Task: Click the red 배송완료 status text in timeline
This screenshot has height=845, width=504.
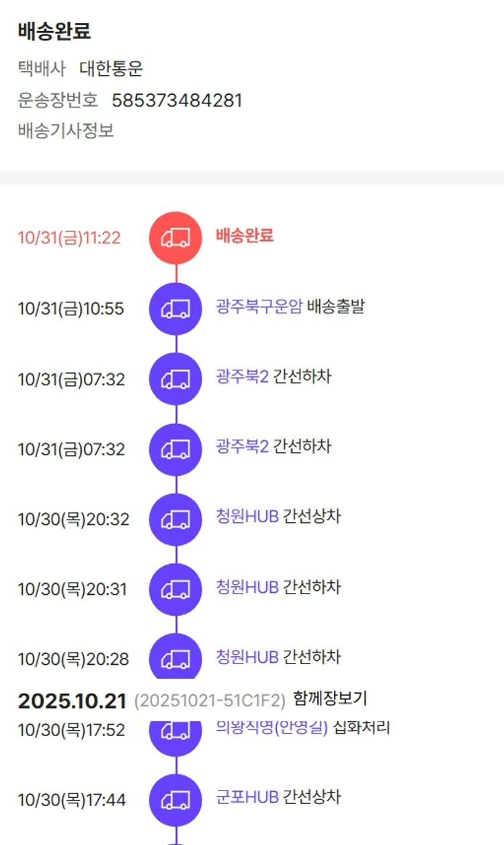Action: coord(245,236)
